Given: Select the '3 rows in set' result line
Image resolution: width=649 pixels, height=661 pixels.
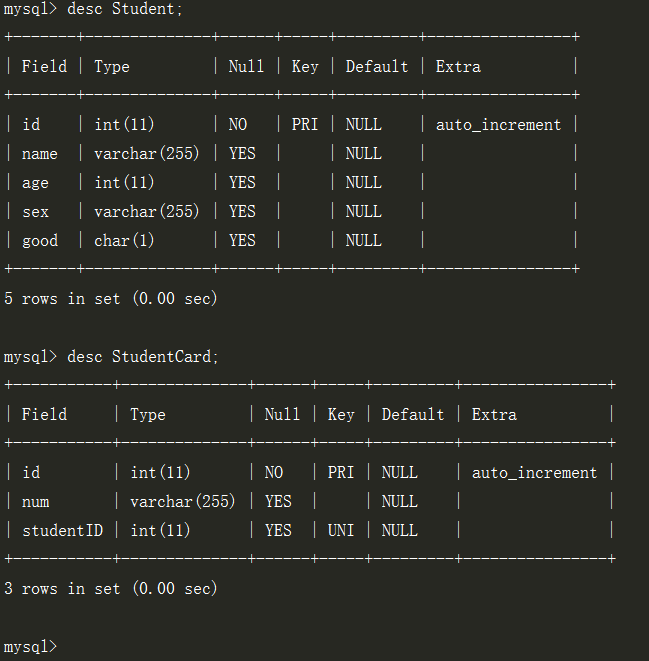Looking at the screenshot, I should [x=110, y=589].
